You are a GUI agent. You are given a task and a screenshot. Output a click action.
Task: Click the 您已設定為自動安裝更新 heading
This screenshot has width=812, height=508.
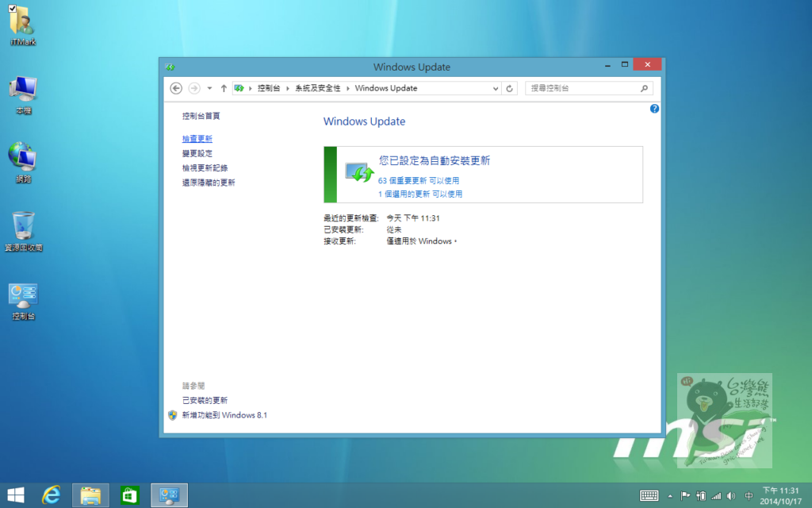[x=435, y=160]
